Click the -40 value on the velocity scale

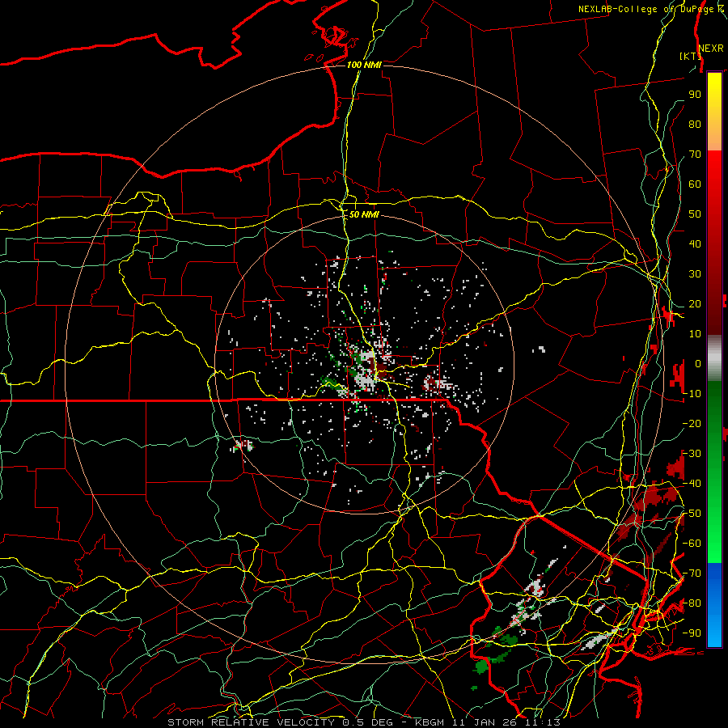tap(692, 484)
